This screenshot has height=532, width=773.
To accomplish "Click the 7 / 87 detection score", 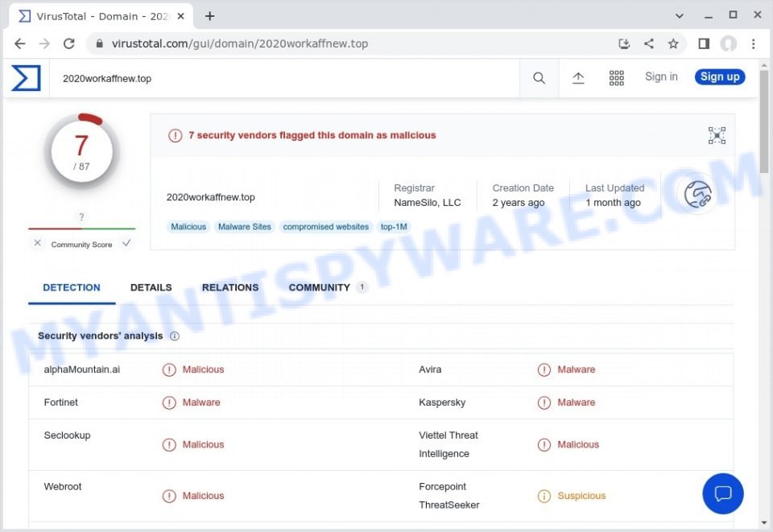I will [x=82, y=151].
